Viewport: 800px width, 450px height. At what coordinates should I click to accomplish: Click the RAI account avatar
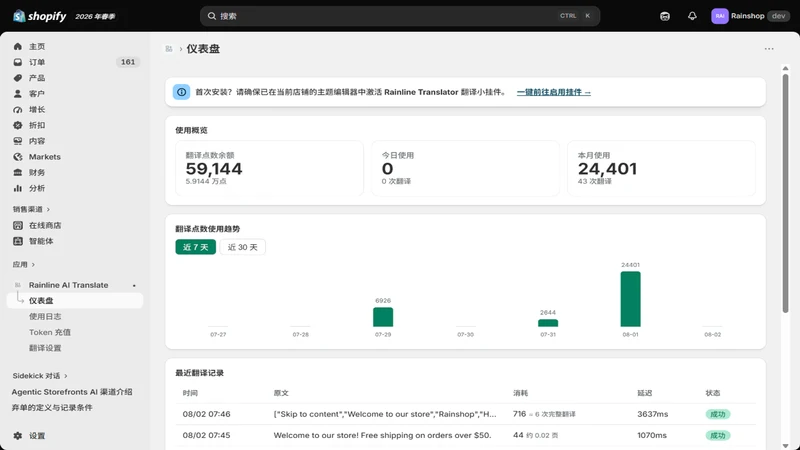tap(719, 16)
